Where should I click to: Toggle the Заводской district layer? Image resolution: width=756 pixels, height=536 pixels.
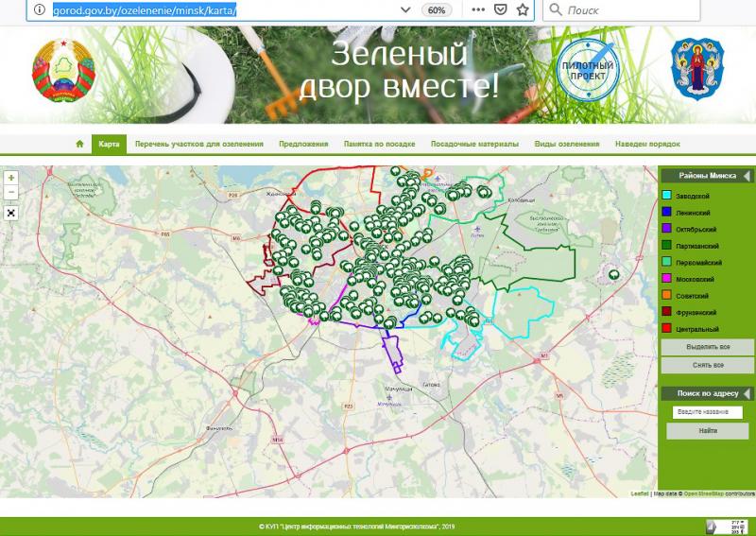tap(667, 196)
